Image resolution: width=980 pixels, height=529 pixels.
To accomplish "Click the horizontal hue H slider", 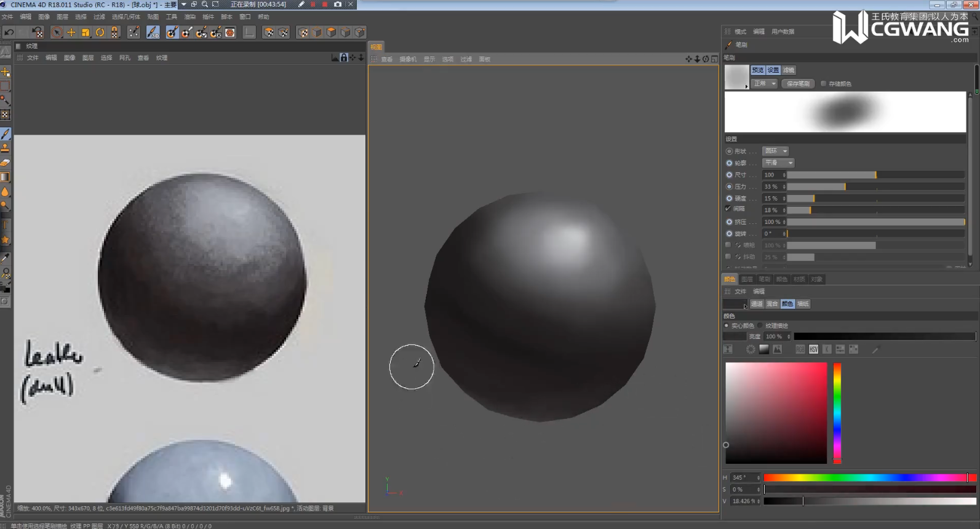I will 870,477.
